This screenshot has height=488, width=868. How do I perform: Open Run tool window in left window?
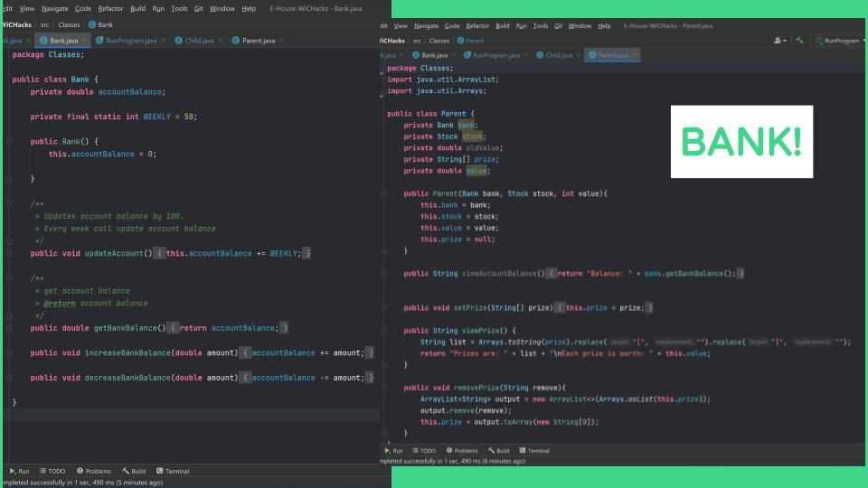point(19,471)
